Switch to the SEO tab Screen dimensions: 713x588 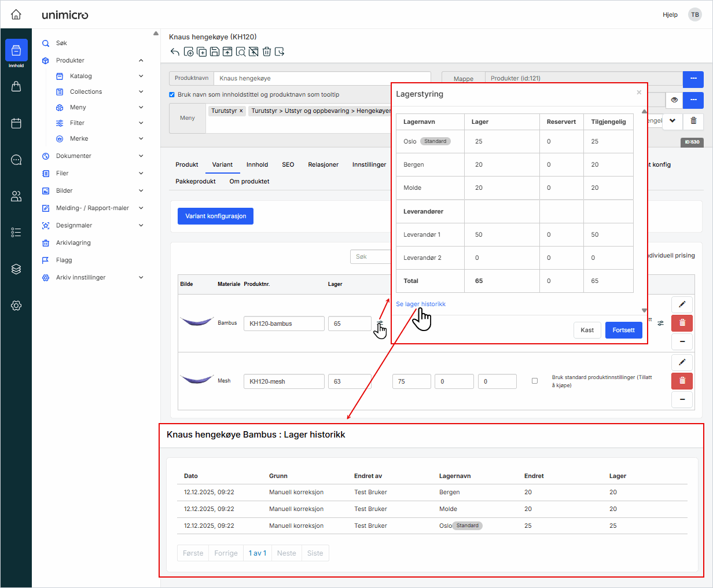click(x=288, y=164)
